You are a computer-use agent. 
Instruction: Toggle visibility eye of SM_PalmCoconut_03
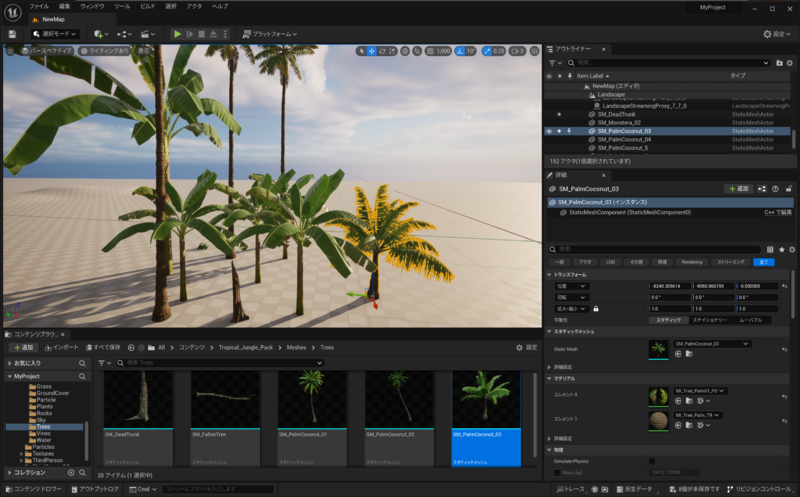coord(548,131)
